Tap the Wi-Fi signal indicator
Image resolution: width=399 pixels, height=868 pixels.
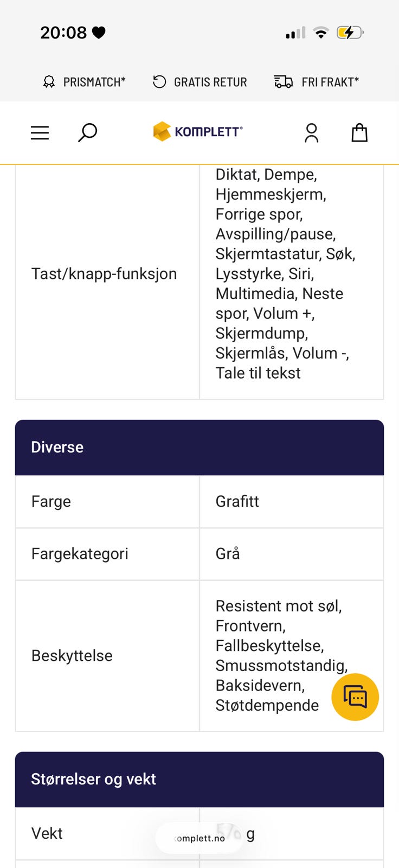click(x=321, y=33)
